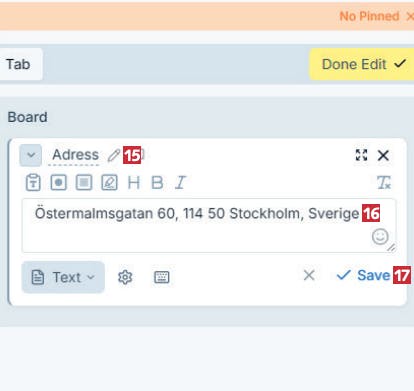Toggle bold formatting
The width and height of the screenshot is (414, 391).
coord(157,183)
